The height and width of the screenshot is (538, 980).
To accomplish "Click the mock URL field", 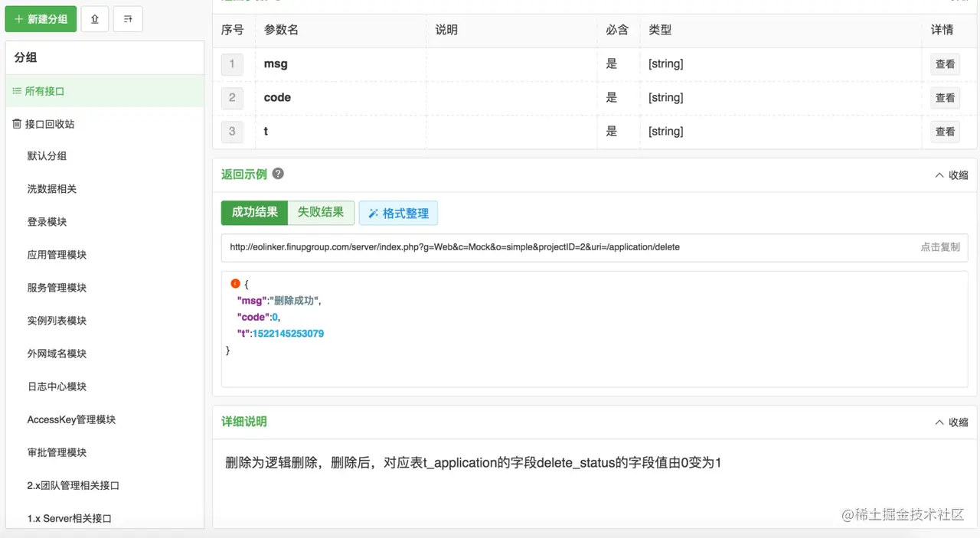I will pos(594,247).
